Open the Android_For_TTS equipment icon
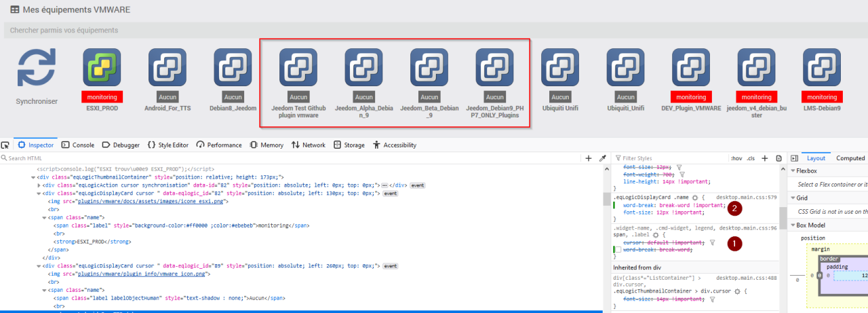 click(167, 67)
